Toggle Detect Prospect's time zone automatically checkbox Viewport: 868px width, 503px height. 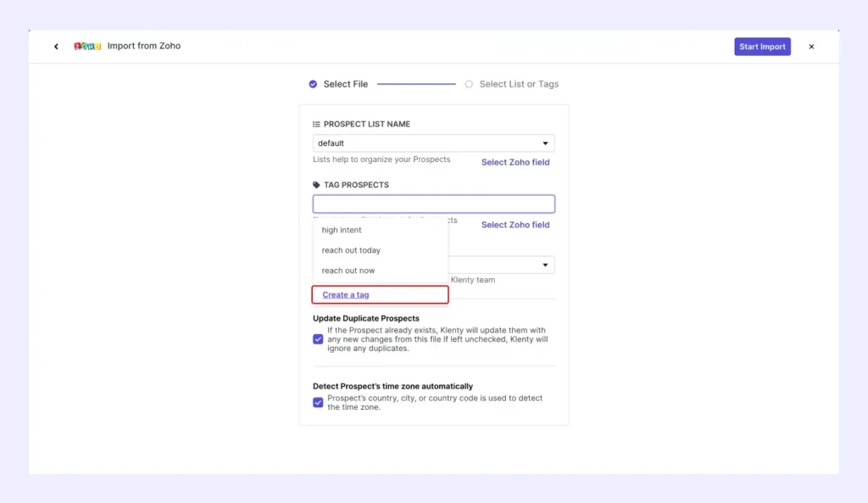(318, 403)
